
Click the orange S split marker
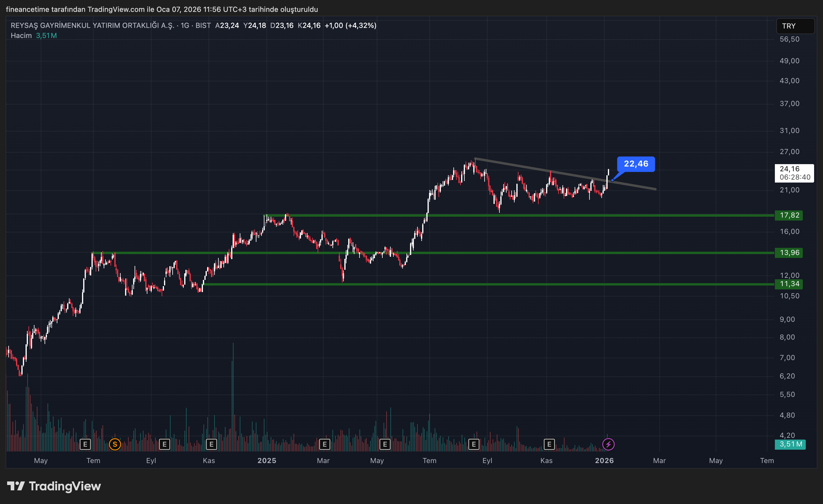115,444
